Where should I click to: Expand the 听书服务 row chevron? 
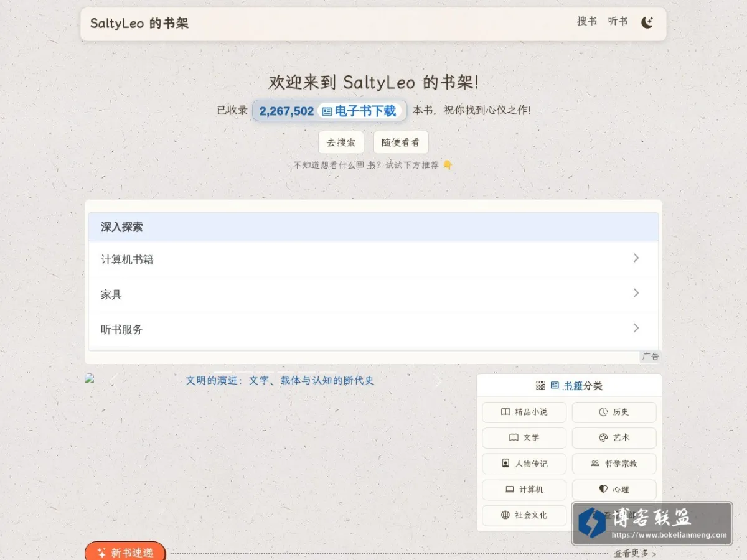click(x=636, y=327)
